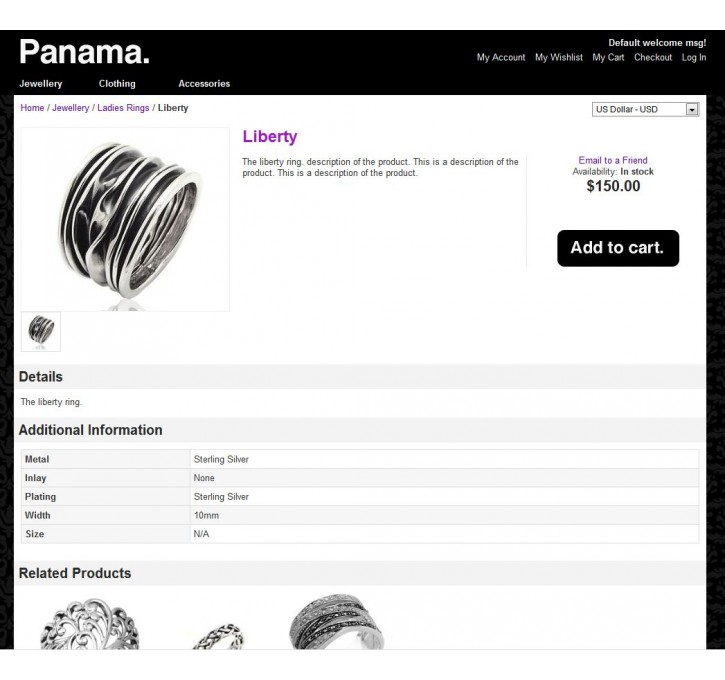Click the main Liberty ring image
Screen dimensions: 725x680
pos(125,219)
